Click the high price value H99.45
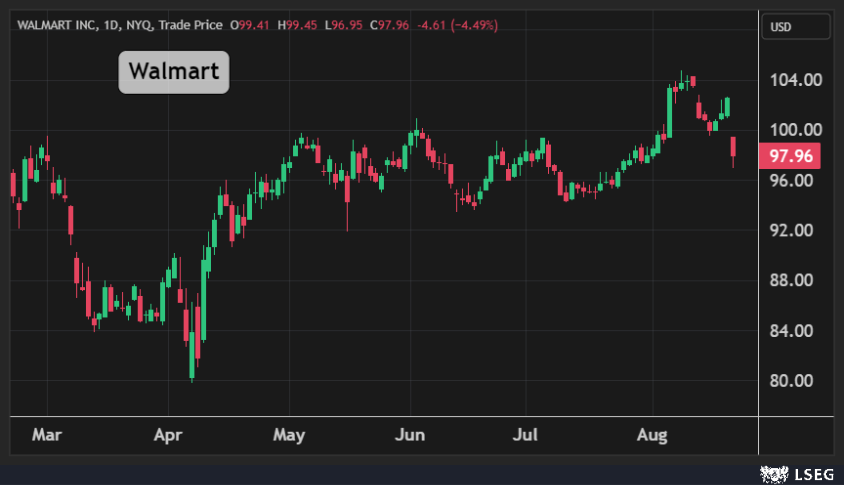Screen dimensions: 844x485 click(x=297, y=25)
